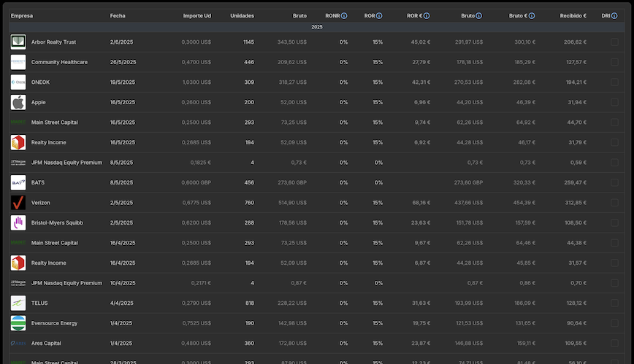634x364 pixels.
Task: Check DRI box for Main Street Capital 16/5/2025
Action: [x=614, y=122]
